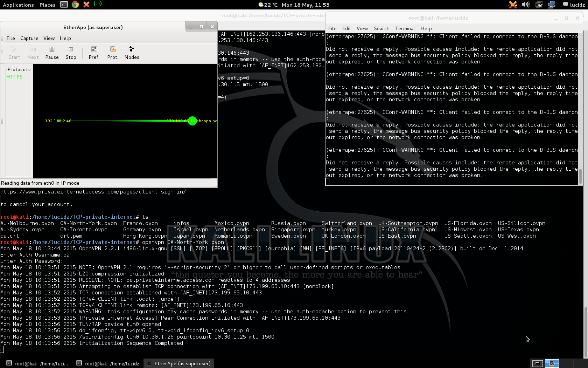
Task: Click the EtherApe window title bar
Action: (93, 27)
